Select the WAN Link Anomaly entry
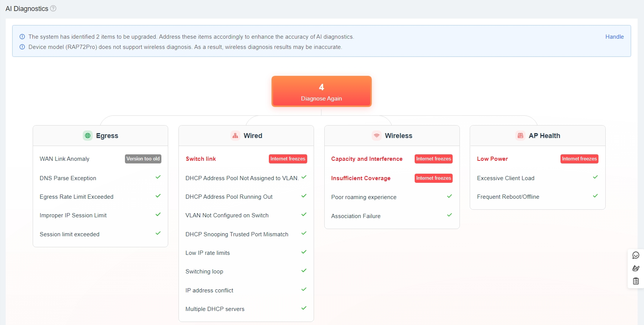Viewport: 644px width, 325px height. [65, 159]
